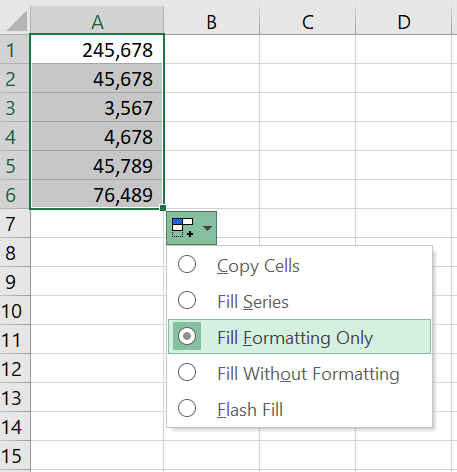This screenshot has width=457, height=472.
Task: Click the fill handle at selection corner
Action: tap(163, 208)
